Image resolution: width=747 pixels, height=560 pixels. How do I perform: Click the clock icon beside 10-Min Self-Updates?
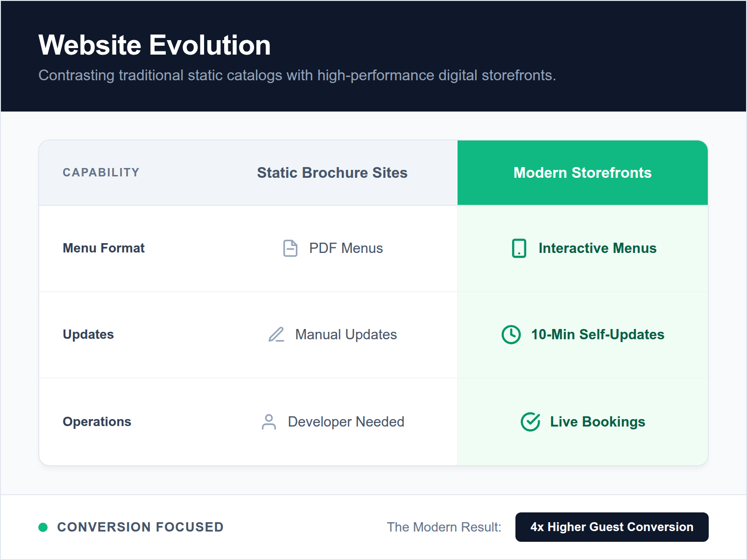coord(512,335)
